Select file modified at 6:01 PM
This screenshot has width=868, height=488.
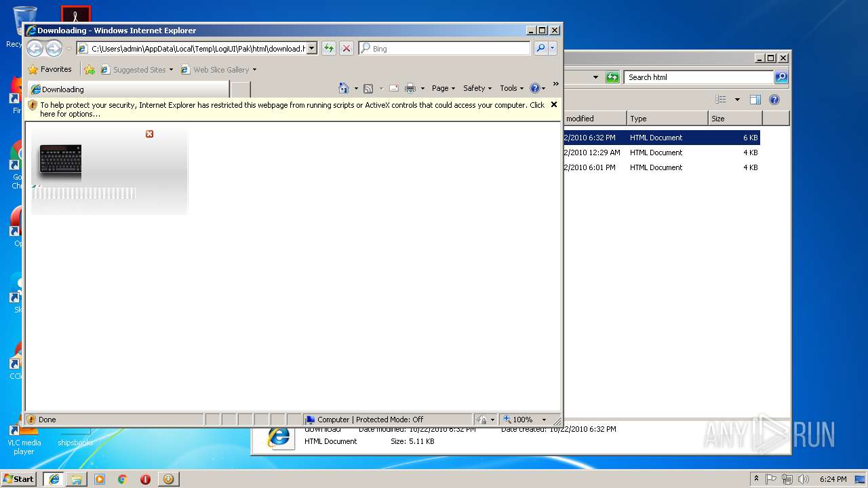click(x=661, y=167)
